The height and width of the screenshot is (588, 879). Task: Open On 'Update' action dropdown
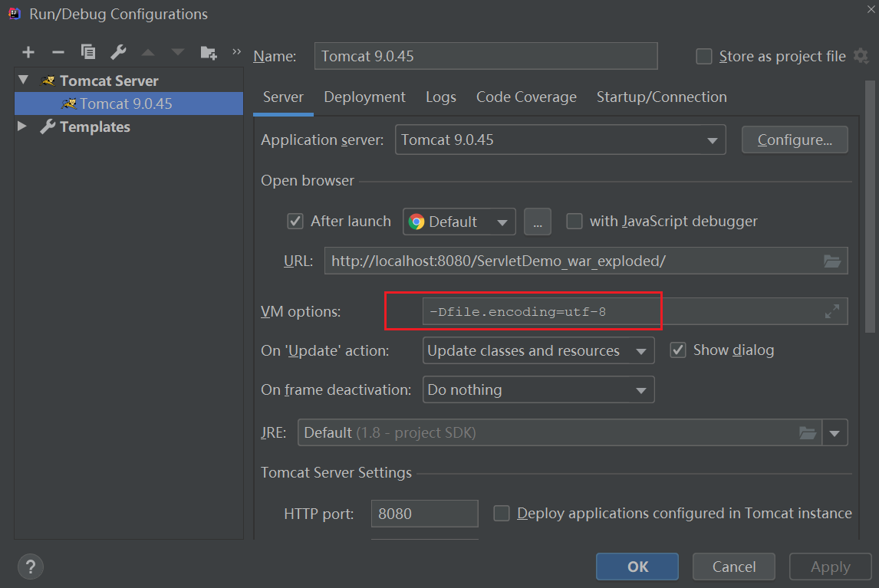click(x=538, y=351)
